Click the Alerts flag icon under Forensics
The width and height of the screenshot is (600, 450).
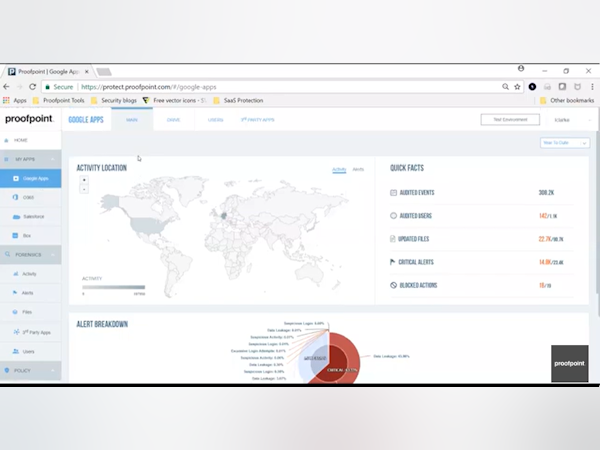click(x=15, y=293)
